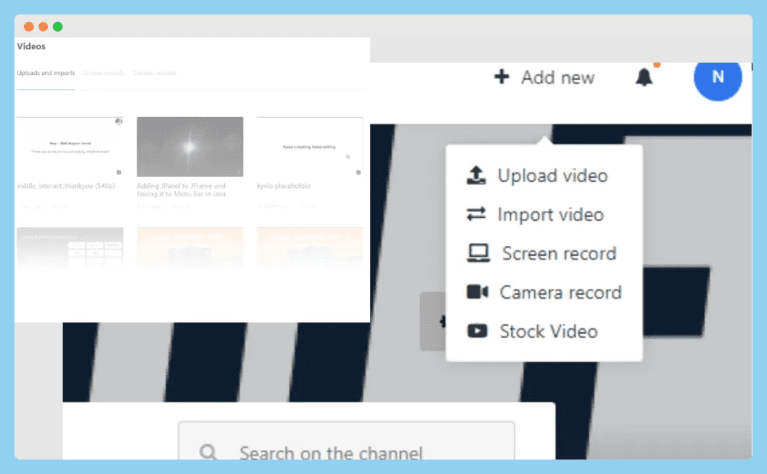Click the green macOS window button
Screen dimensions: 767x474
(x=58, y=26)
